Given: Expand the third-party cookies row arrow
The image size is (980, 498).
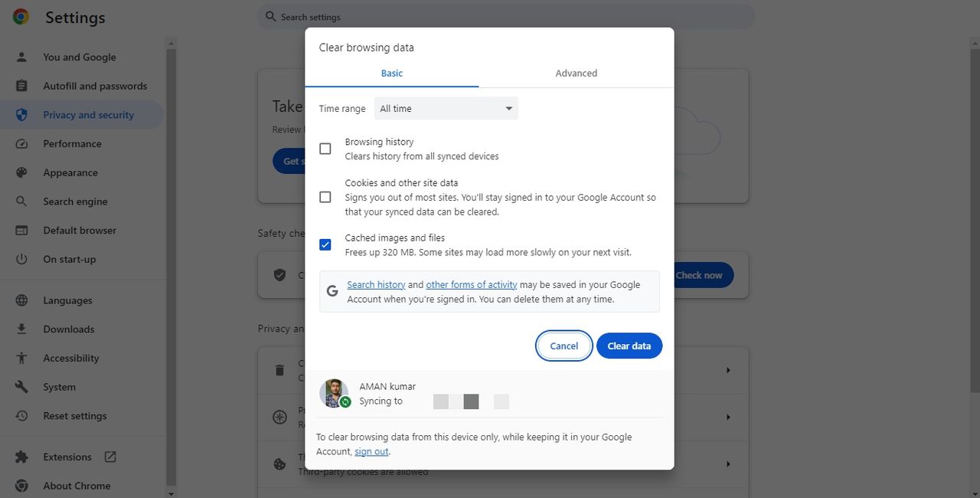Looking at the screenshot, I should 728,464.
